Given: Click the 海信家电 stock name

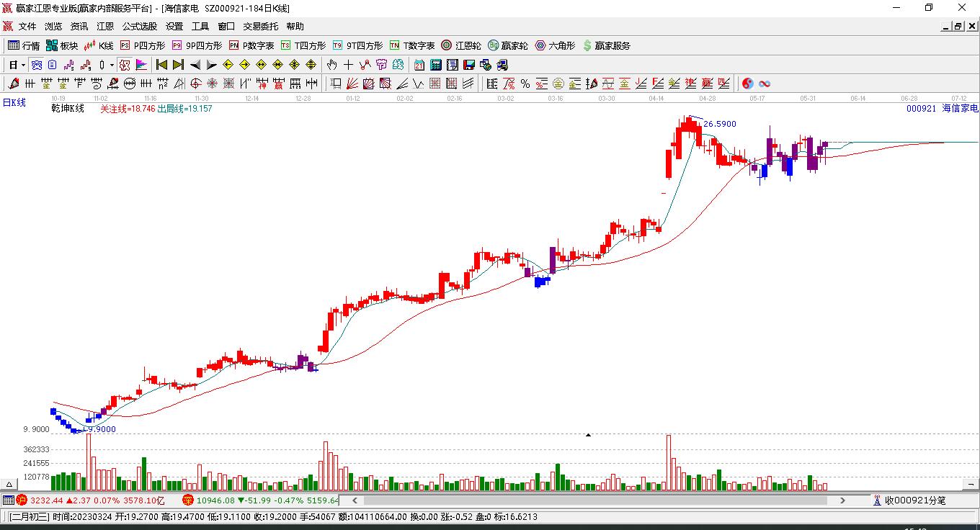Looking at the screenshot, I should pos(961,108).
